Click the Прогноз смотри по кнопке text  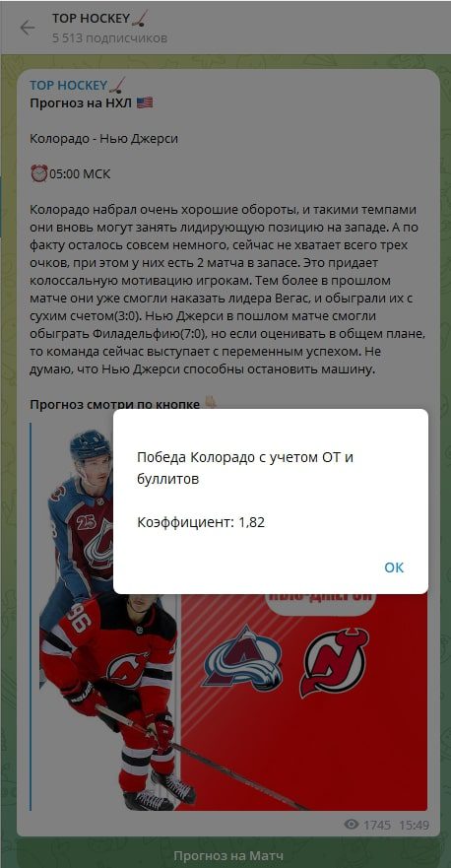pos(114,405)
